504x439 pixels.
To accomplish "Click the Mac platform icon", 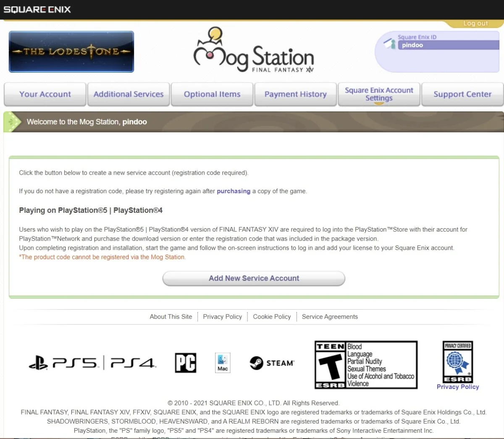I will [x=223, y=363].
